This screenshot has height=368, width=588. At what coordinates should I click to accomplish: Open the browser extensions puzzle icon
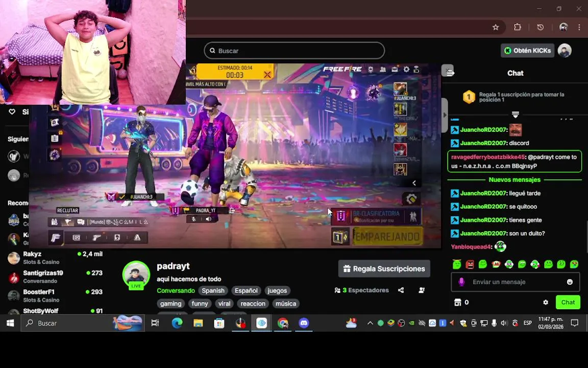click(518, 27)
